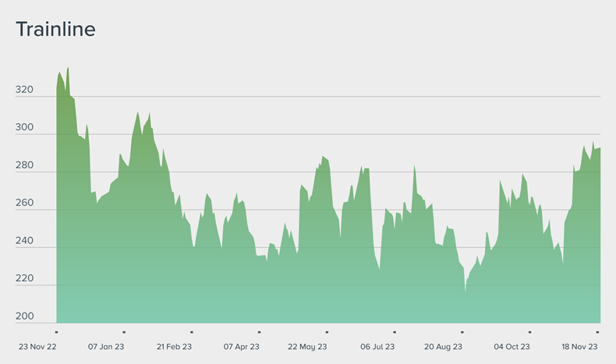Screen dimensions: 616x364
Task: Select the 04 Oct 23 date label
Action: tap(512, 347)
